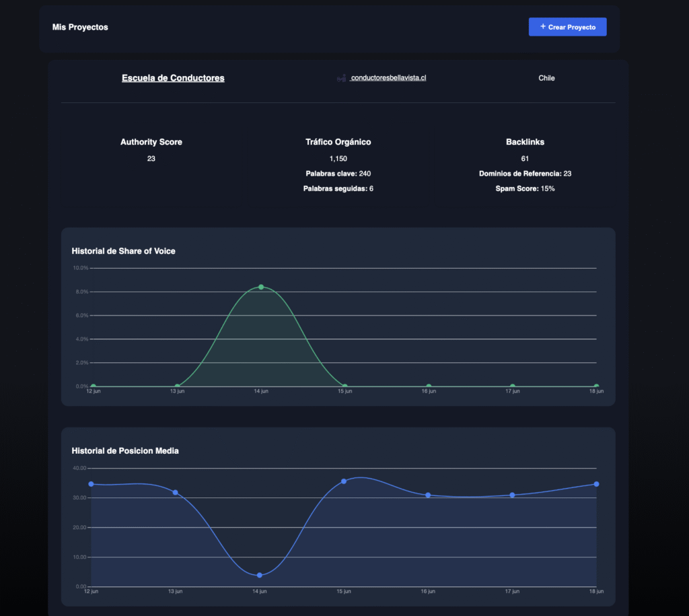
Task: Click the Chile country label
Action: click(546, 78)
